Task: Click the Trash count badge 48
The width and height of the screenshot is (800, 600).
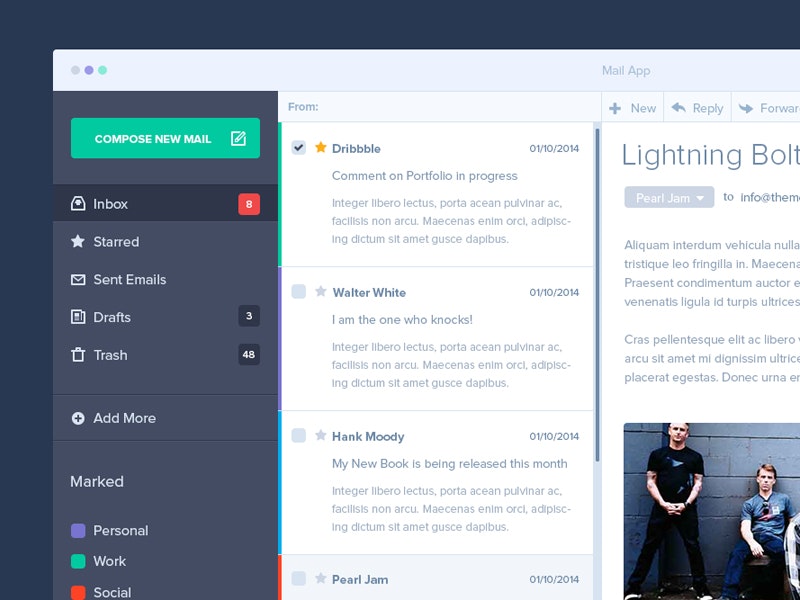Action: pyautogui.click(x=249, y=354)
